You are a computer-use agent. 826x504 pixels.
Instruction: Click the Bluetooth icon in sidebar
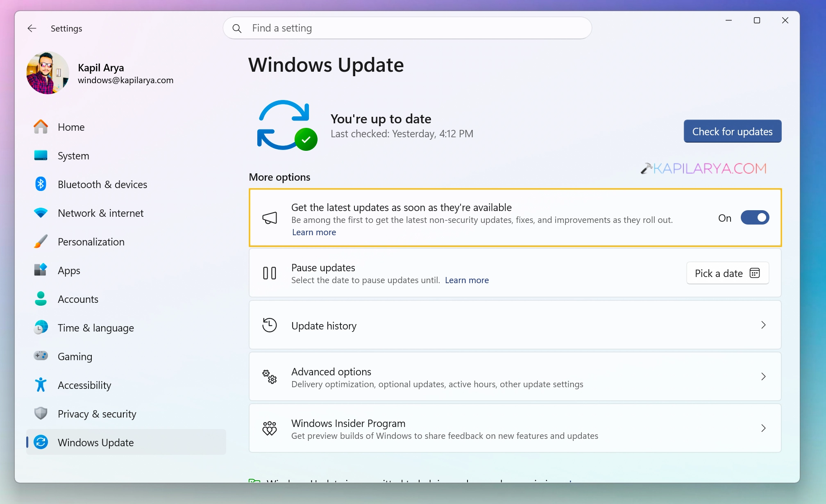(41, 184)
